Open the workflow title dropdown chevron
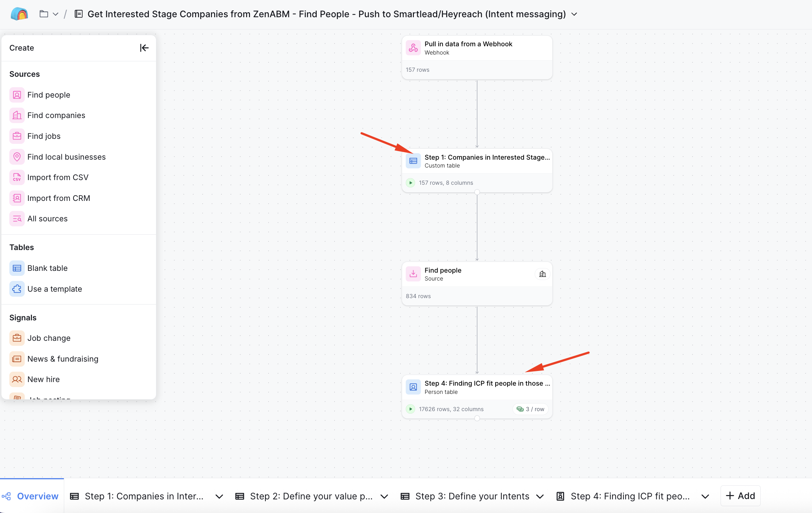812x513 pixels. pyautogui.click(x=574, y=14)
